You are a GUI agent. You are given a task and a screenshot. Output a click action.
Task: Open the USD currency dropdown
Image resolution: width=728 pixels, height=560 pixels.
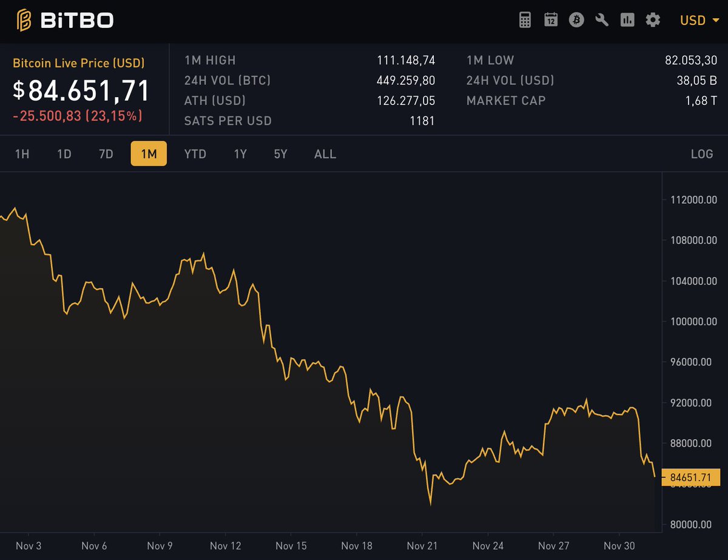coord(693,20)
